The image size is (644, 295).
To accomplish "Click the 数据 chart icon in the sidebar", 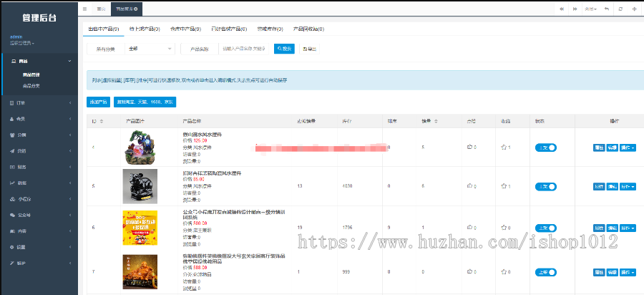I will click(x=12, y=183).
